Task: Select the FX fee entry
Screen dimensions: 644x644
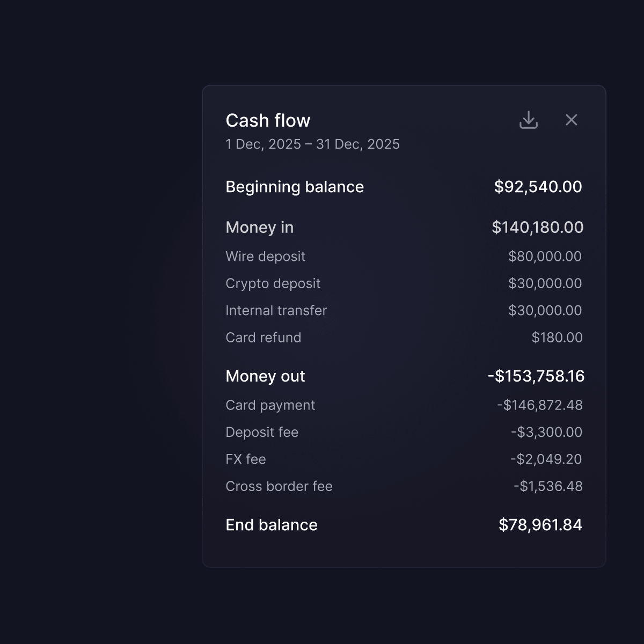Action: point(404,459)
